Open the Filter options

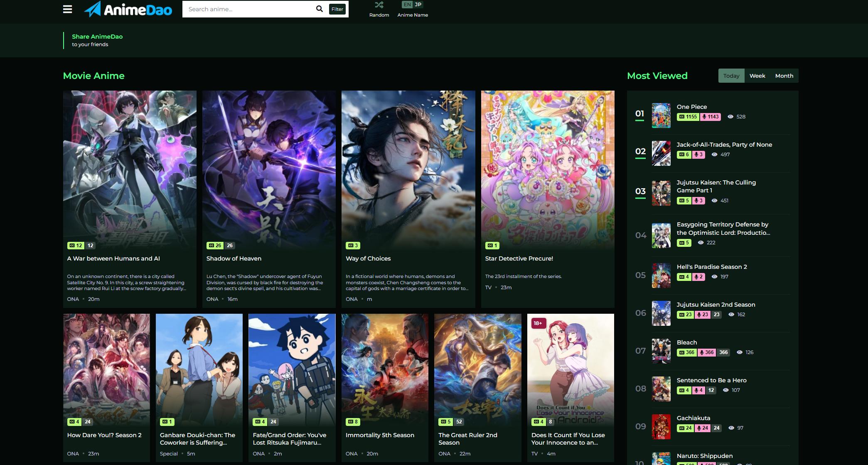pyautogui.click(x=337, y=9)
